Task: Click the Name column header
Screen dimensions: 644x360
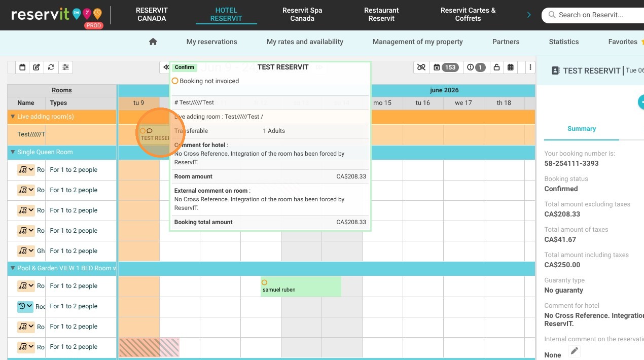Action: pos(26,103)
